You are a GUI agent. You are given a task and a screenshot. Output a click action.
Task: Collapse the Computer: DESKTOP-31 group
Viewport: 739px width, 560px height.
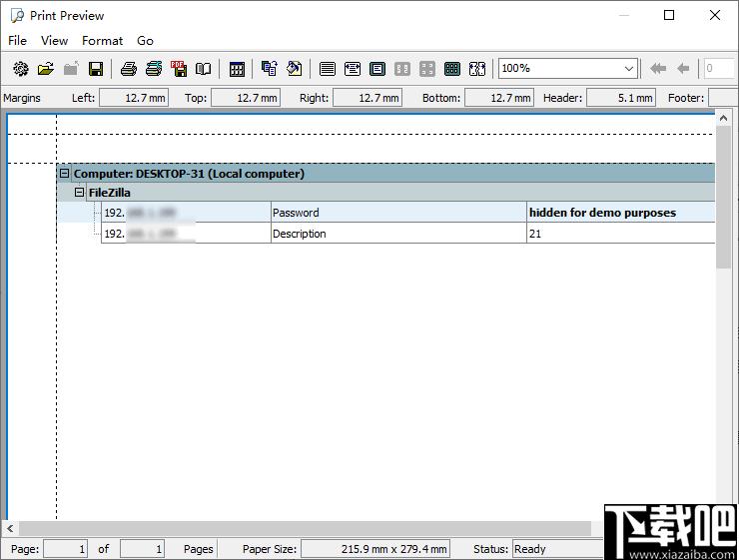click(65, 174)
